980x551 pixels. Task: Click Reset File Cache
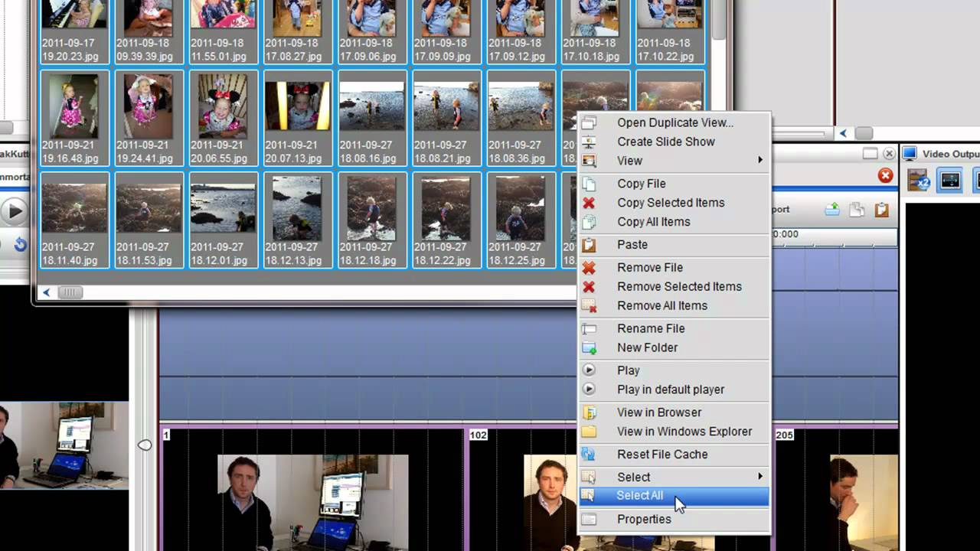click(675, 455)
